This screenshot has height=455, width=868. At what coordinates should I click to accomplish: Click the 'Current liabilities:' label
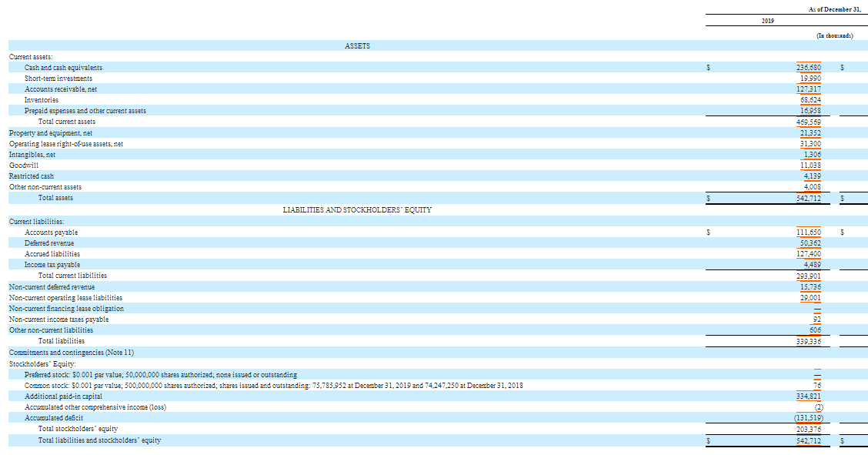36,222
